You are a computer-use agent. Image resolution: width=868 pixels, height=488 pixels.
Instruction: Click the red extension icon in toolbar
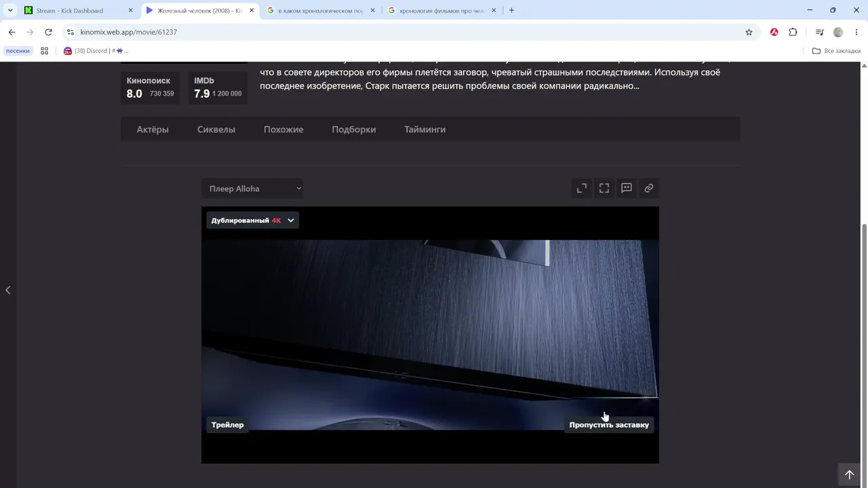(774, 32)
